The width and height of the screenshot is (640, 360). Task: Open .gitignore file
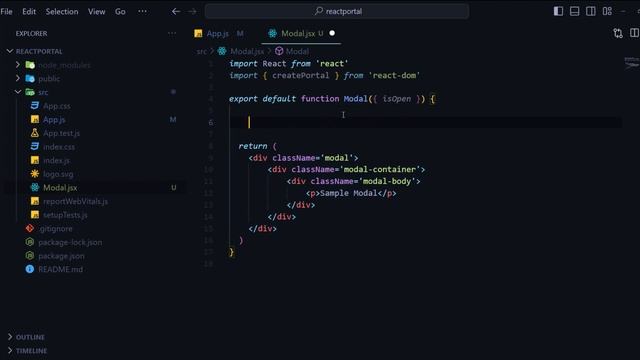click(56, 229)
